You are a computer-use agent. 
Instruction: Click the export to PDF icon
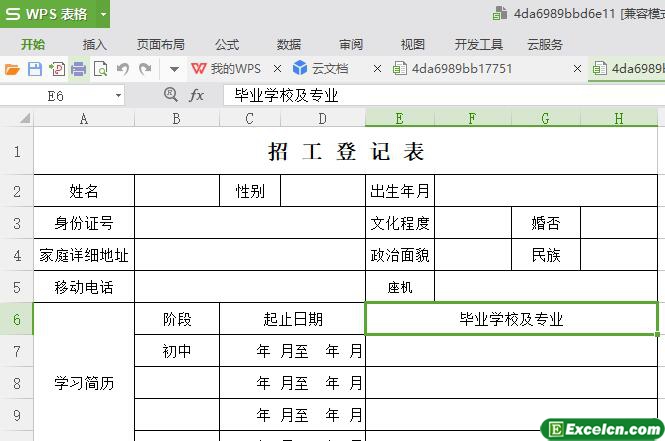click(x=57, y=69)
